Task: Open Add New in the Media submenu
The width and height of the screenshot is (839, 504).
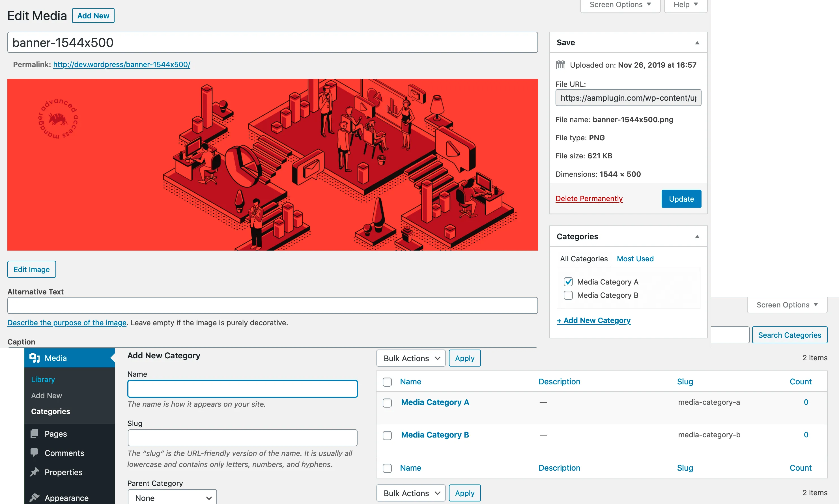Action: pyautogui.click(x=47, y=395)
